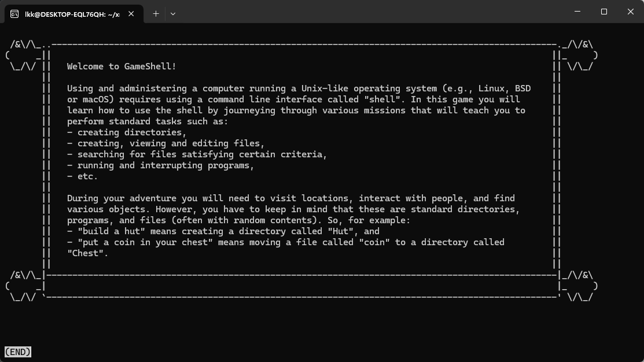Close the lkk@DESKTOP-EQL76QH tab
The image size is (644, 362).
pos(131,14)
